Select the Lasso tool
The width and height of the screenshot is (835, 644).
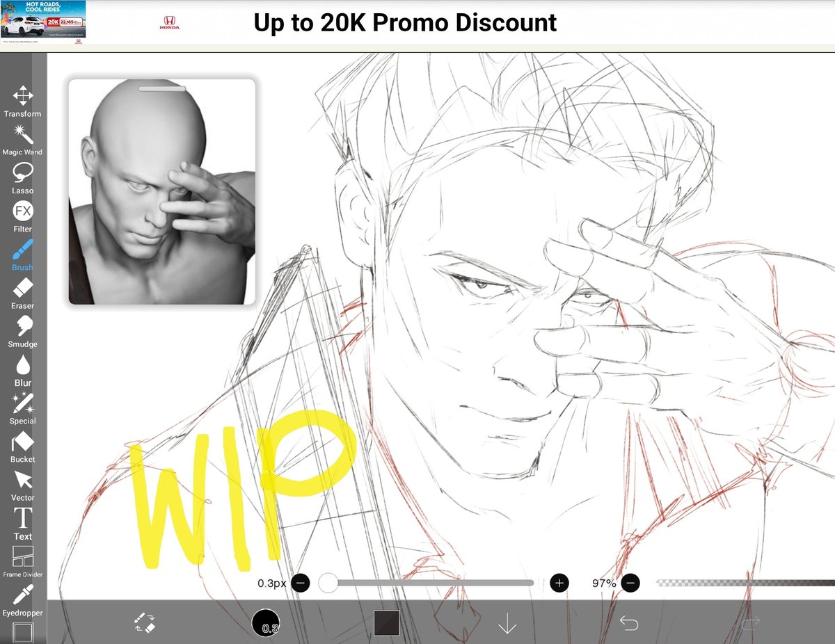23,178
